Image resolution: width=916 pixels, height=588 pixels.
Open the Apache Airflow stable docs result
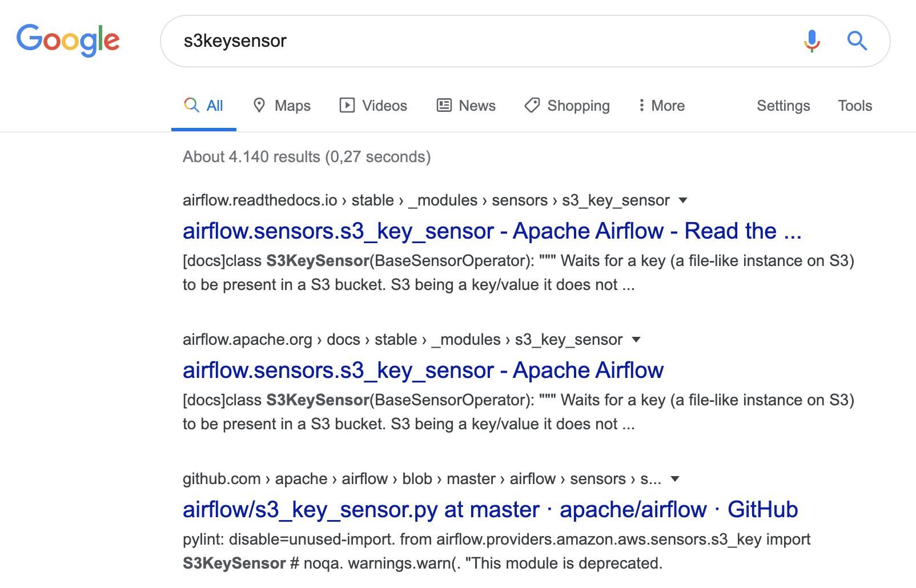click(423, 370)
